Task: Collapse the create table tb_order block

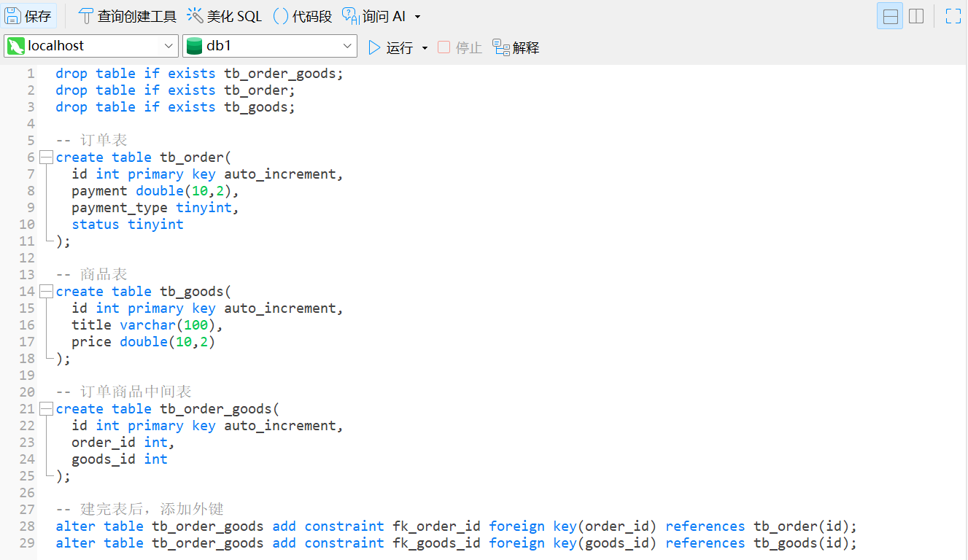Action: tap(47, 157)
